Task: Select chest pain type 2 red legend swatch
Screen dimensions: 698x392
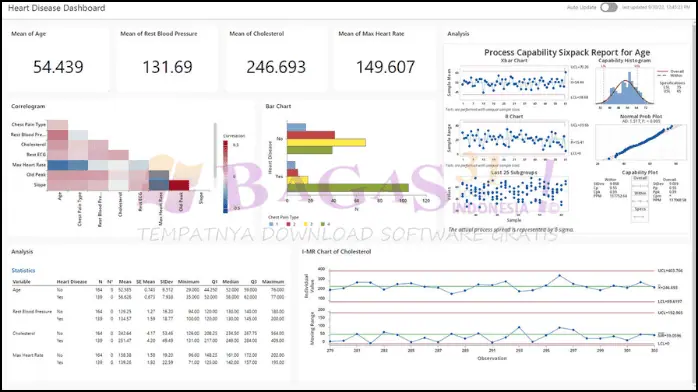Action: pyautogui.click(x=288, y=224)
